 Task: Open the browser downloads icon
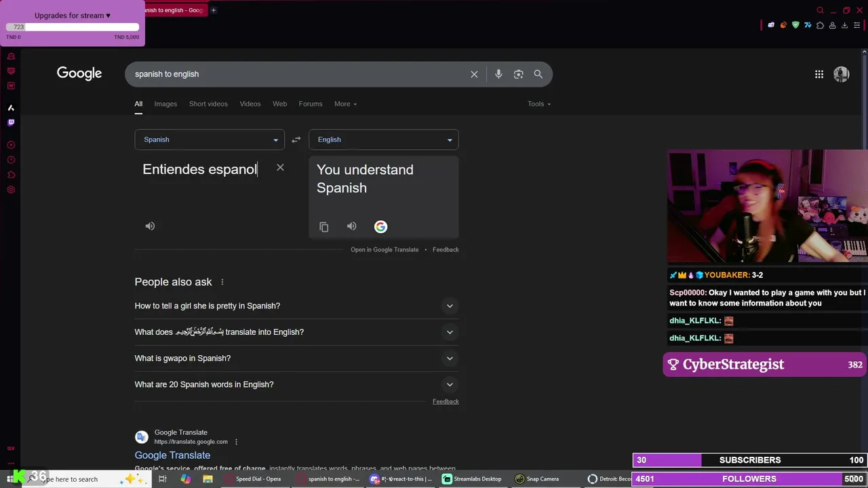(x=844, y=25)
